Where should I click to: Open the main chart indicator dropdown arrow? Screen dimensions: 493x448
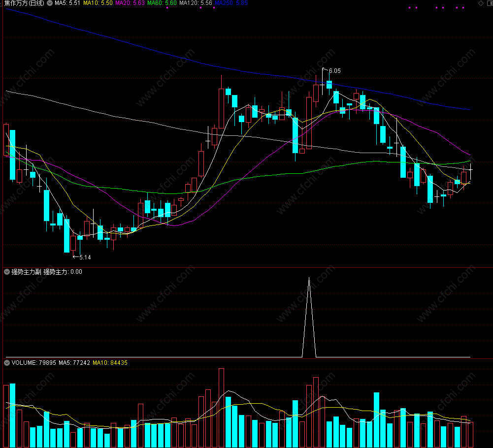tap(50, 3)
